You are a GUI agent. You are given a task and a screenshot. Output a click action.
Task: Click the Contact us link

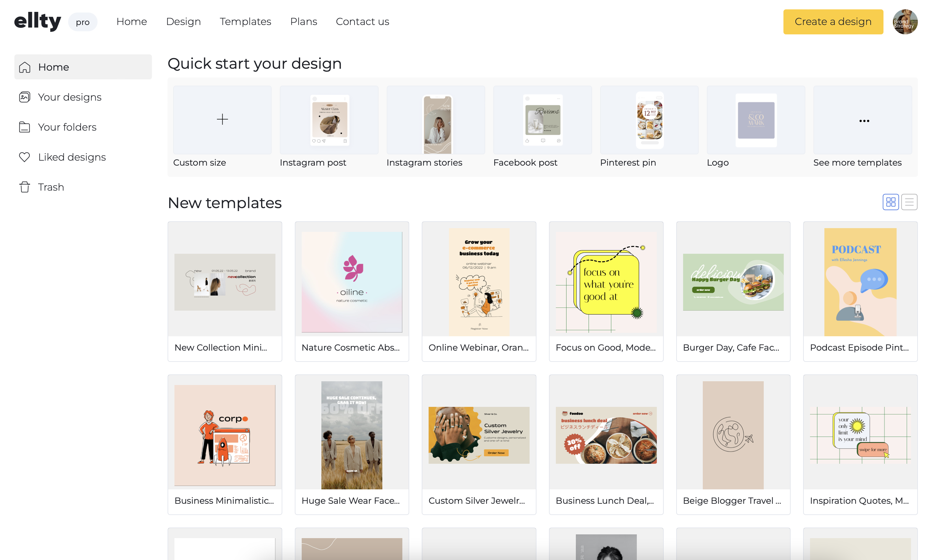pos(362,22)
